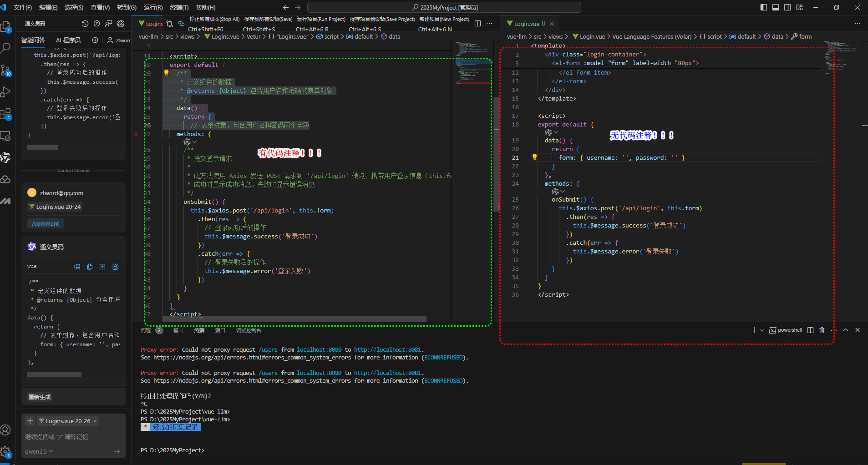Click horizontal scrollbar under generated code block
The height and width of the screenshot is (465, 868).
coord(54,374)
